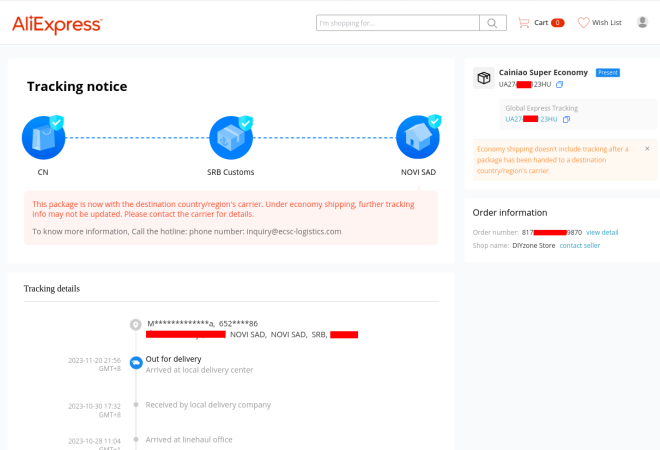Dismiss the economy shipping notice

647,149
